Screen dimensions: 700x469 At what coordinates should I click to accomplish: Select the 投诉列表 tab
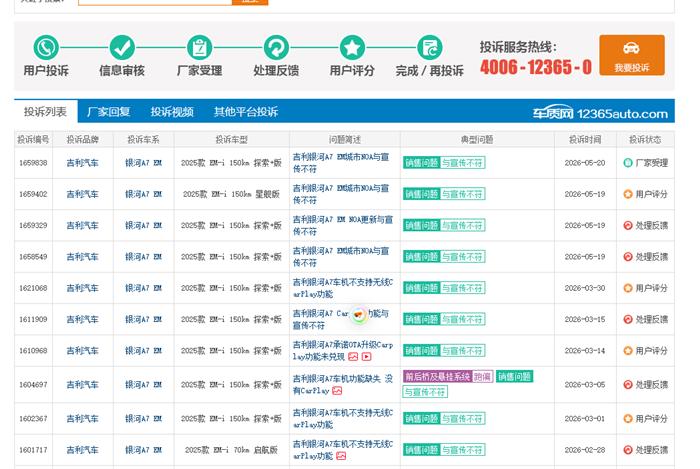pos(46,112)
